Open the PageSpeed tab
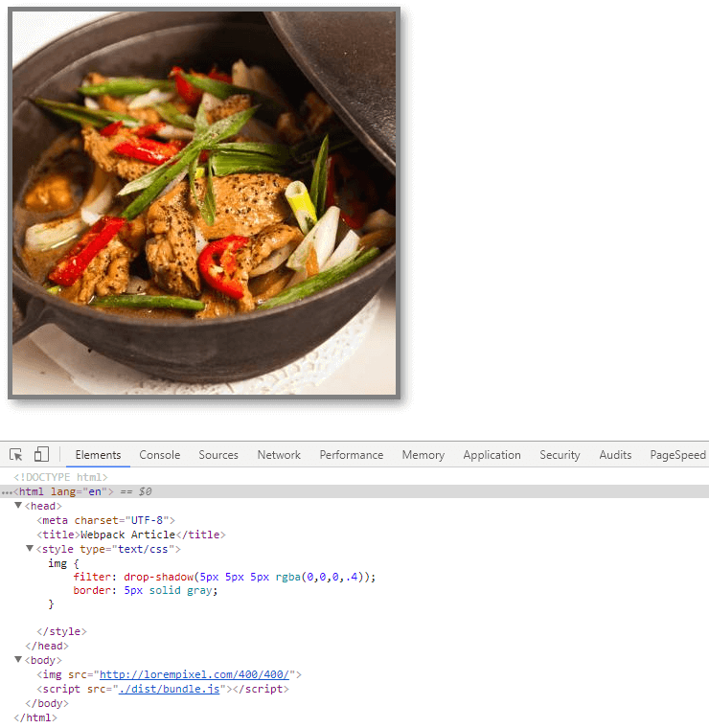 tap(677, 455)
